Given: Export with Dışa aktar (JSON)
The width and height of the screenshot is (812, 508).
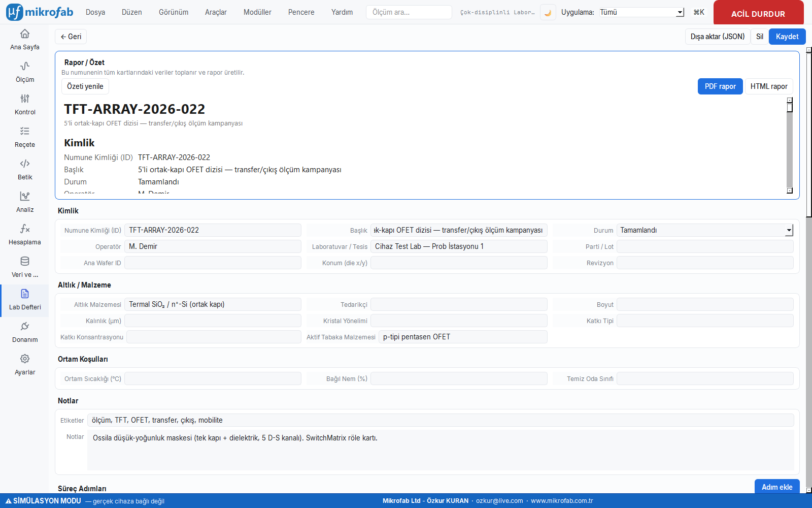Looking at the screenshot, I should click(x=718, y=37).
